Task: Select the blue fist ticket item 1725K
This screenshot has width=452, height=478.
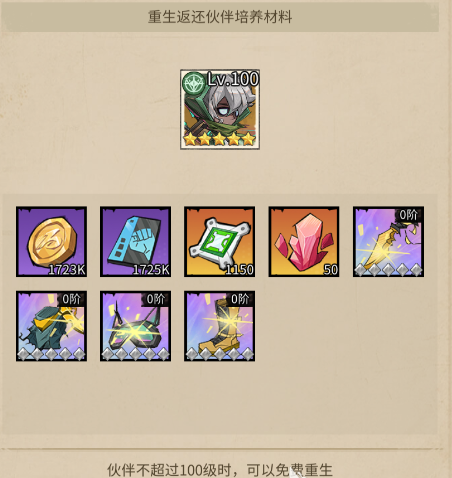Action: coord(135,242)
